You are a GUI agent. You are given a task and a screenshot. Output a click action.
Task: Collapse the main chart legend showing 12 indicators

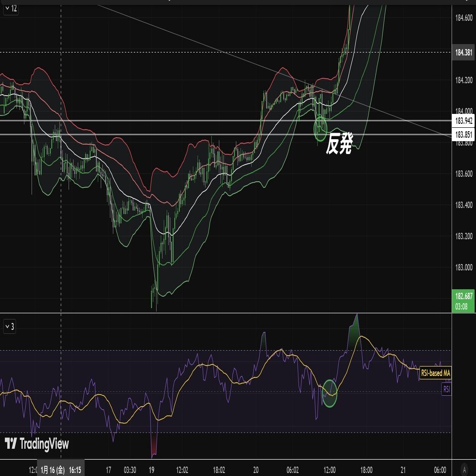tap(10, 8)
